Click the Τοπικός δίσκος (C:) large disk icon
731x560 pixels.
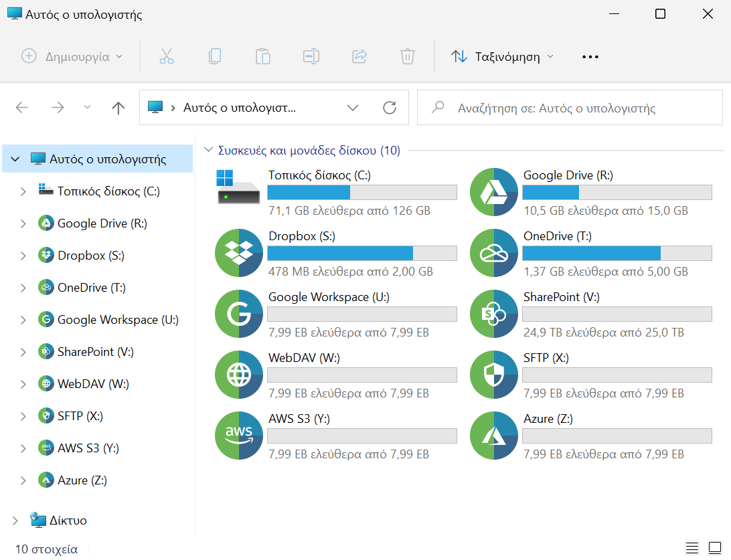(x=238, y=187)
